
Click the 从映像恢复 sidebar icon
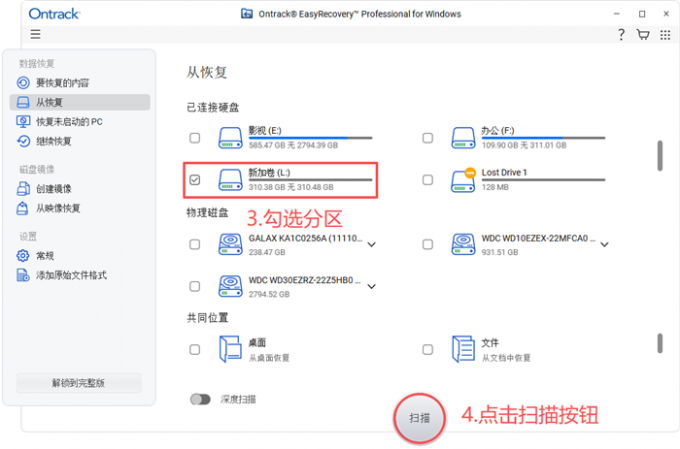tap(23, 208)
